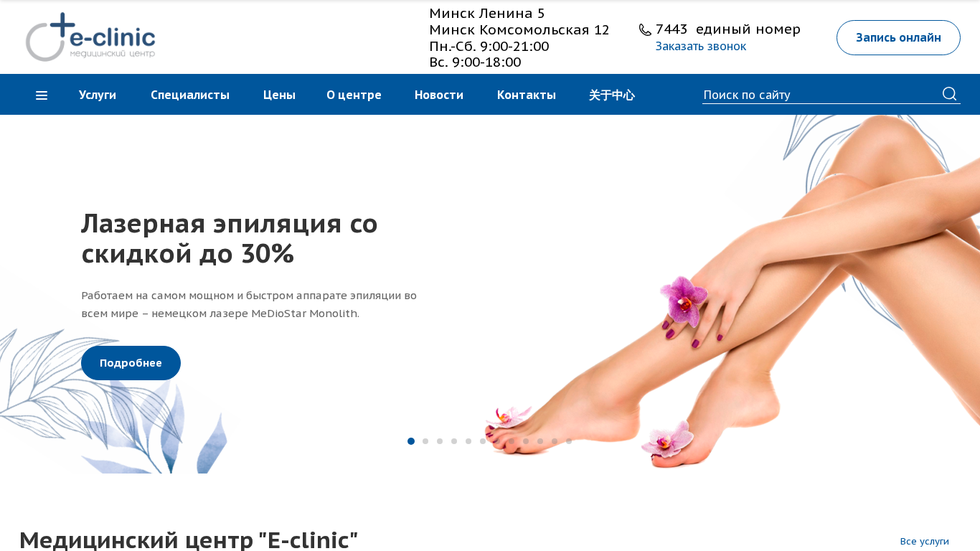
Task: Jump to the last carousel dot
Action: click(569, 441)
